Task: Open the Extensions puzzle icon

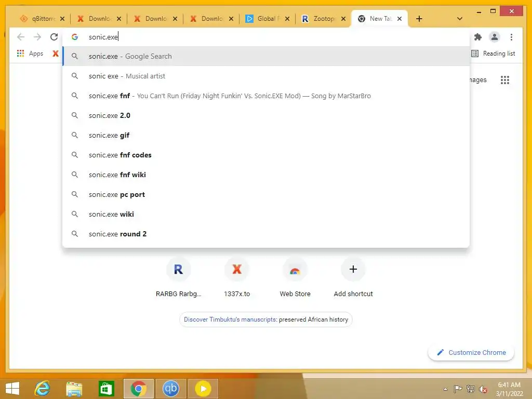Action: pyautogui.click(x=478, y=37)
